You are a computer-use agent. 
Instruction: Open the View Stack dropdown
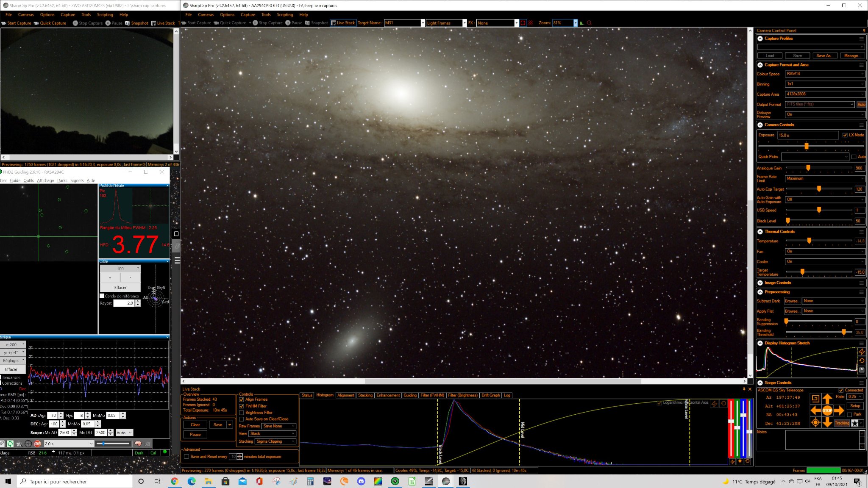[x=272, y=434]
